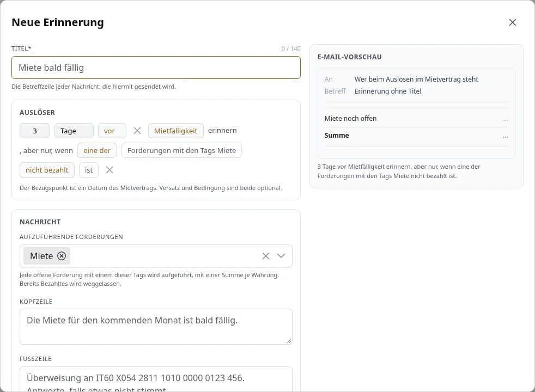Open the 'eine der' quantifier chip
This screenshot has width=535, height=392.
(x=97, y=150)
